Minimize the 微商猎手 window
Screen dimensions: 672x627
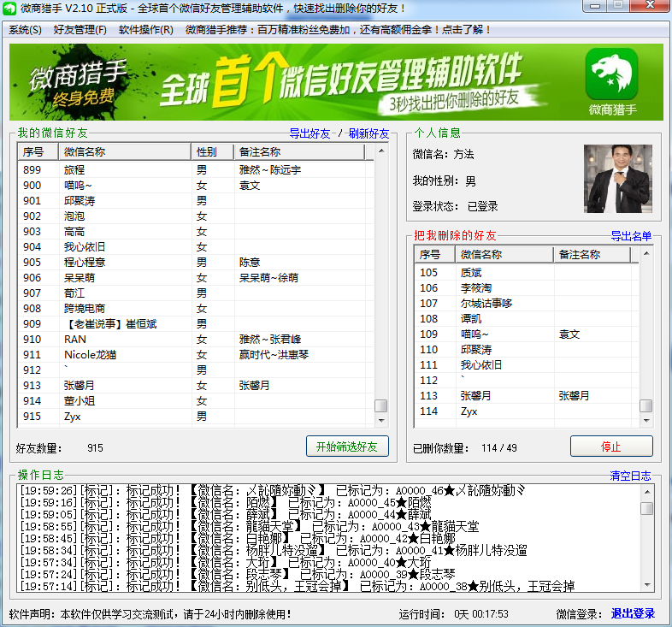click(x=594, y=6)
